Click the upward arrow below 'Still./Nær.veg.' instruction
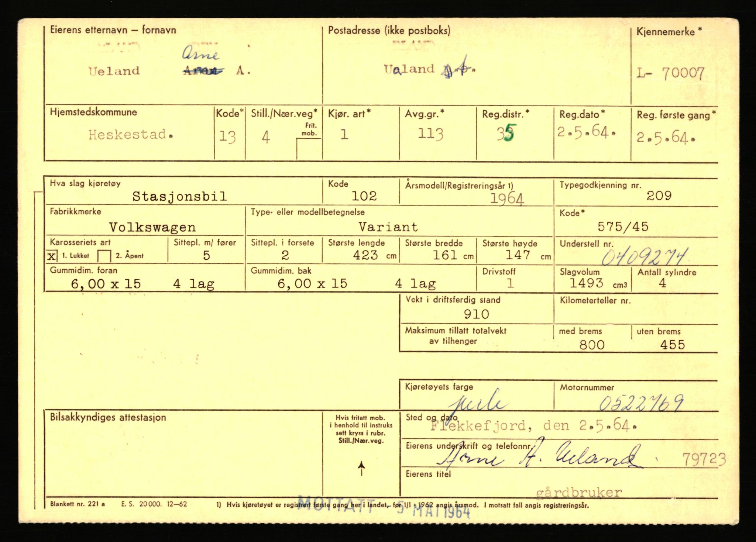This screenshot has width=756, height=542. 362,469
